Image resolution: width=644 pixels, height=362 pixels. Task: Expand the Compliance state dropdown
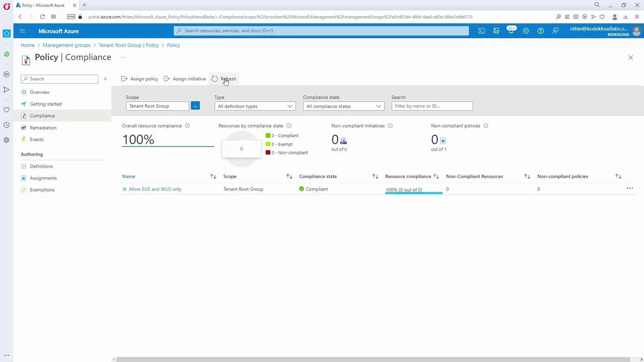[x=343, y=106]
